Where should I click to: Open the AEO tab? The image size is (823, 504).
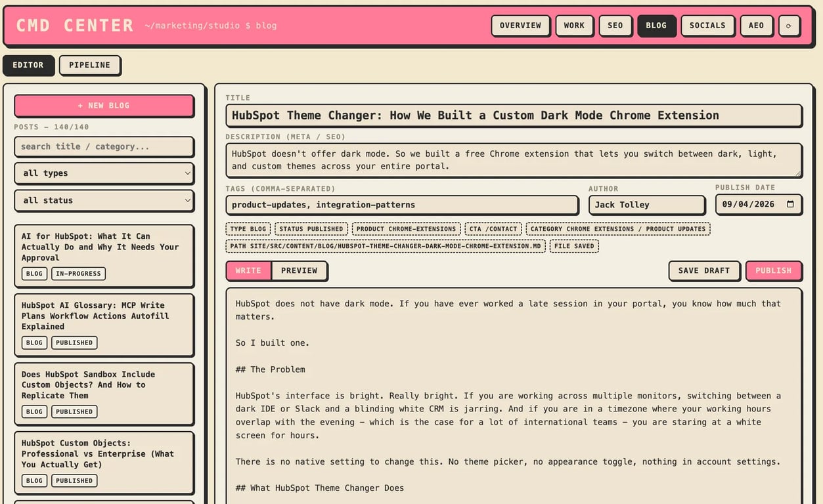(756, 26)
